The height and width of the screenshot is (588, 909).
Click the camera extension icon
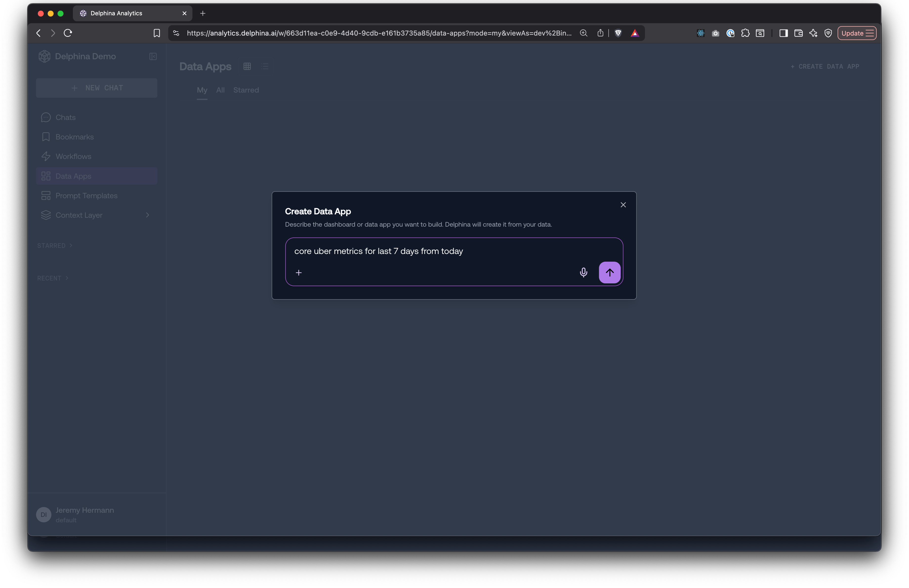(715, 33)
